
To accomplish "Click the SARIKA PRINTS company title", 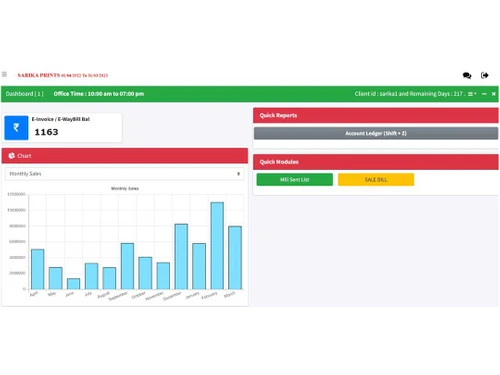I will click(x=63, y=75).
